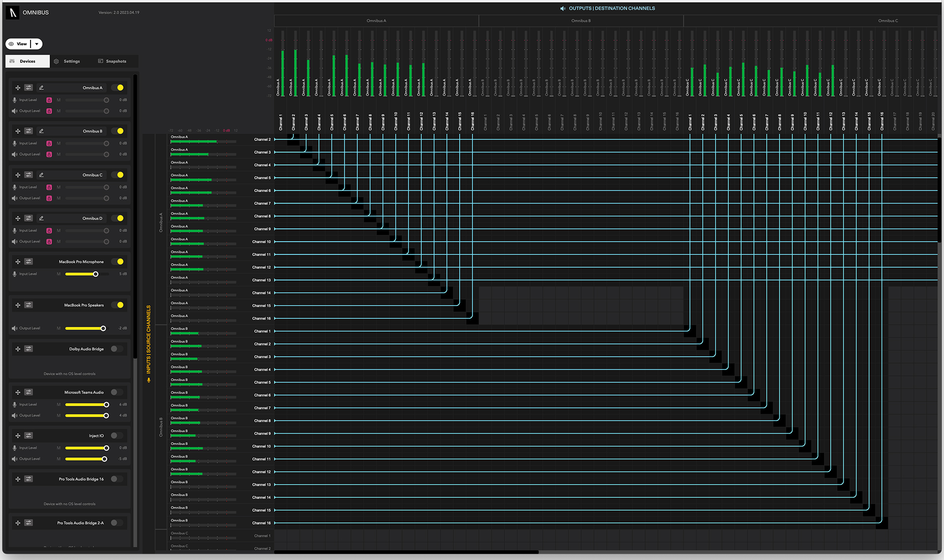Adjust the Inject IO output level slider
The height and width of the screenshot is (560, 944).
point(87,459)
